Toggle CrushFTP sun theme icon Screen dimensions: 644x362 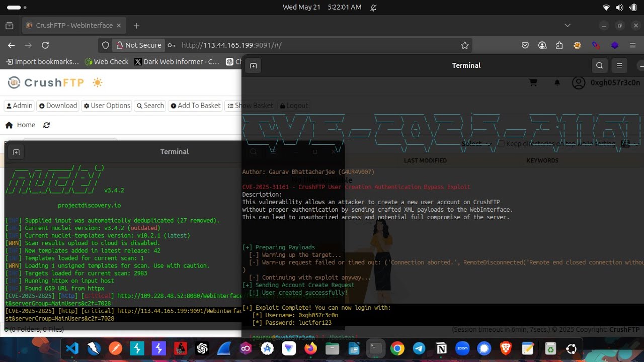click(x=97, y=82)
